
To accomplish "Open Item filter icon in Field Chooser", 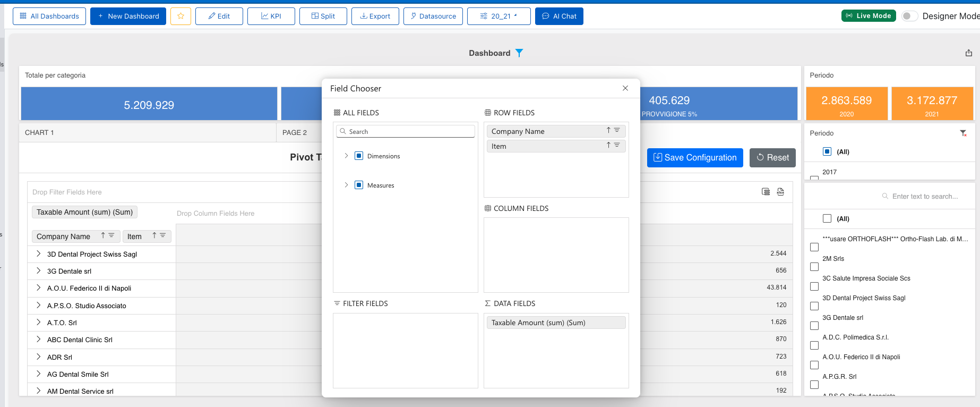I will (x=617, y=145).
